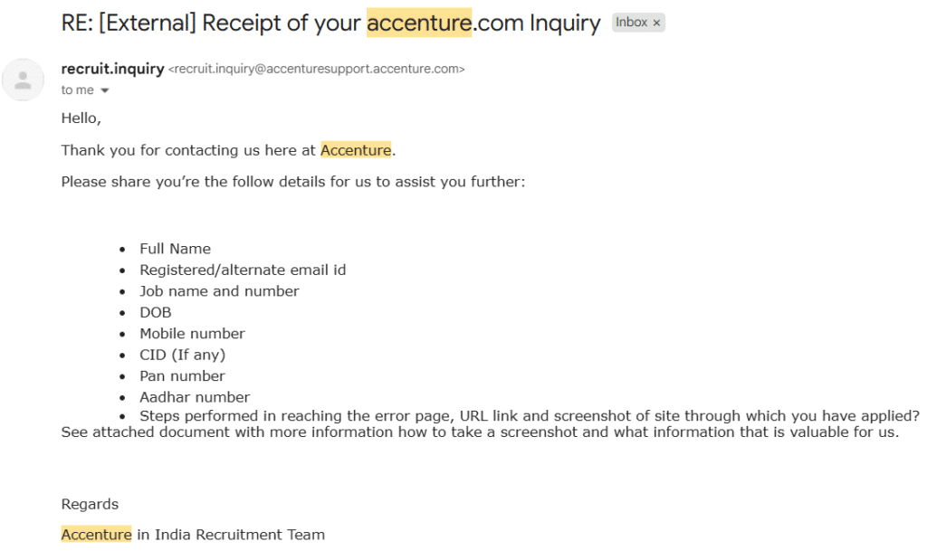Click the Pan number bullet line

pyautogui.click(x=182, y=375)
